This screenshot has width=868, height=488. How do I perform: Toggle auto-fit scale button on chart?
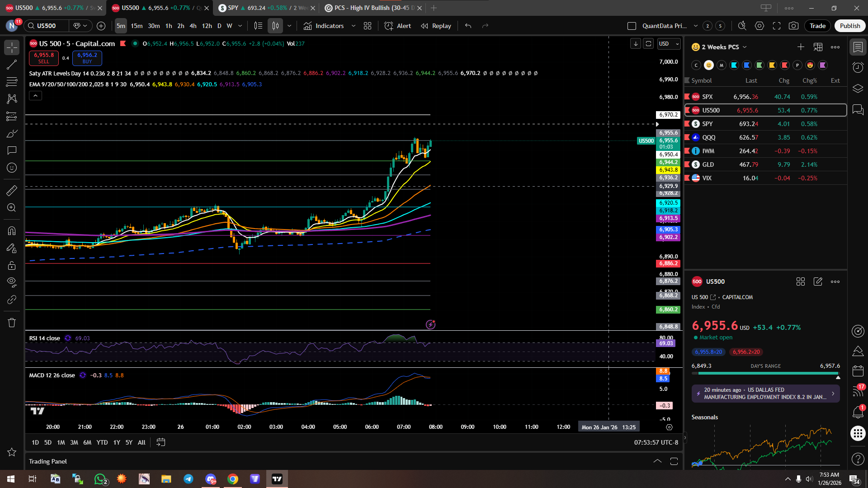[x=648, y=44]
